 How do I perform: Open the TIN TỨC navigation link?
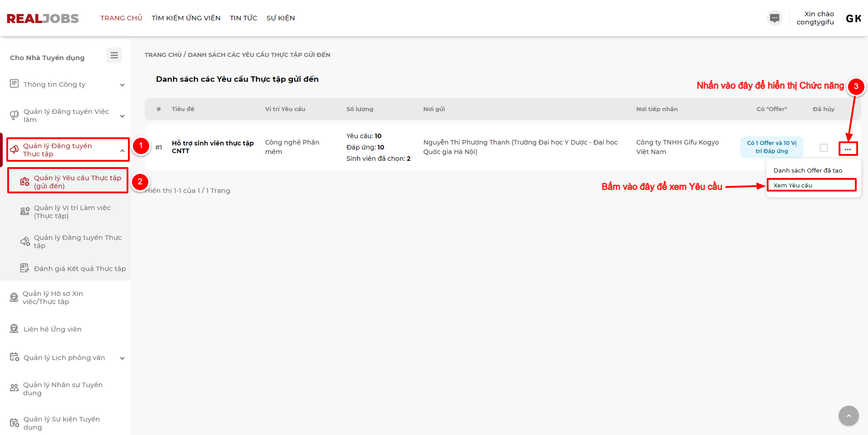tap(243, 18)
